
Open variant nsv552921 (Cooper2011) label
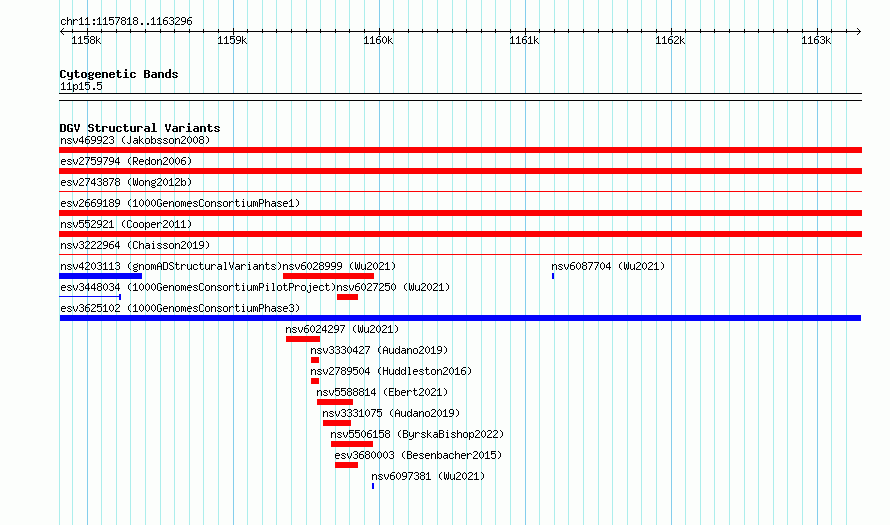[x=126, y=224]
